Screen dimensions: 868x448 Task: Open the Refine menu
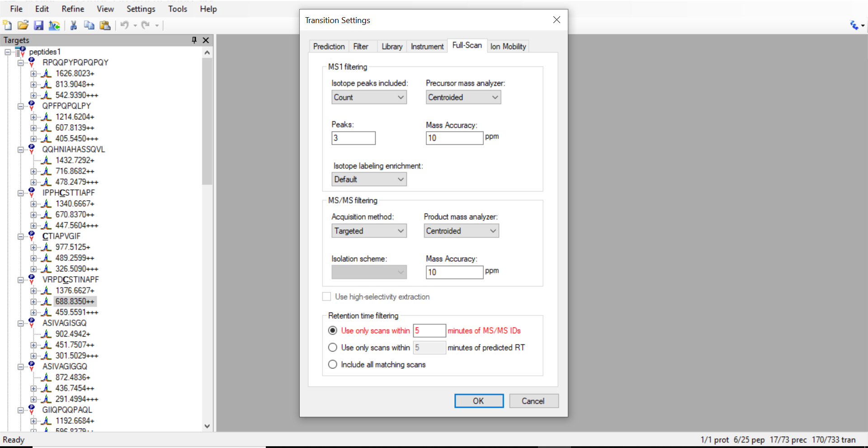click(x=73, y=9)
